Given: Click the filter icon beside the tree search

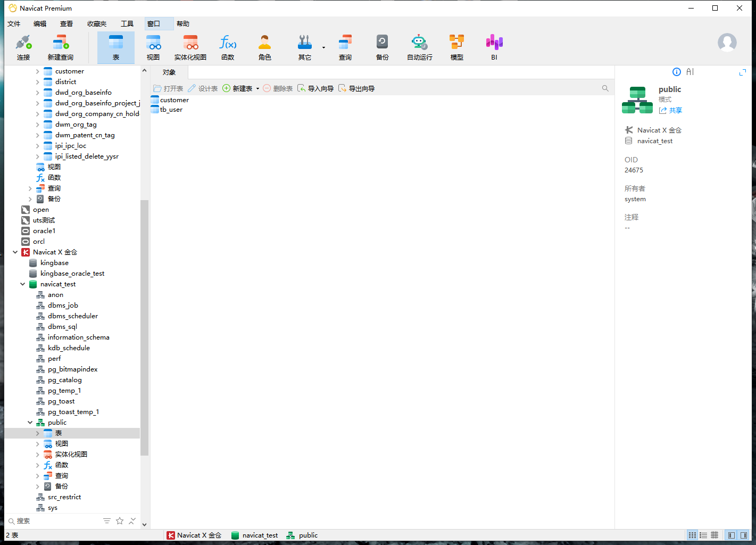Looking at the screenshot, I should (107, 521).
